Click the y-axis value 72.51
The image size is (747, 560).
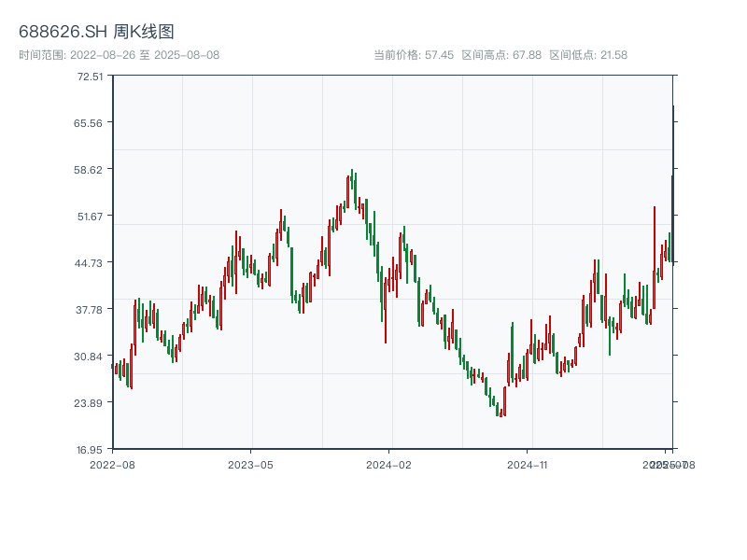point(90,77)
